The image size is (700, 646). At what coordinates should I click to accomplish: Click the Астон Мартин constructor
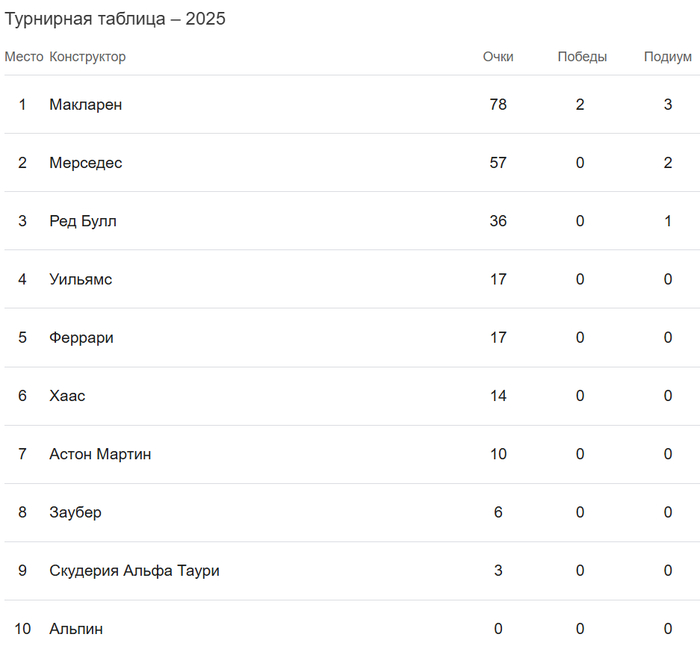tap(100, 454)
